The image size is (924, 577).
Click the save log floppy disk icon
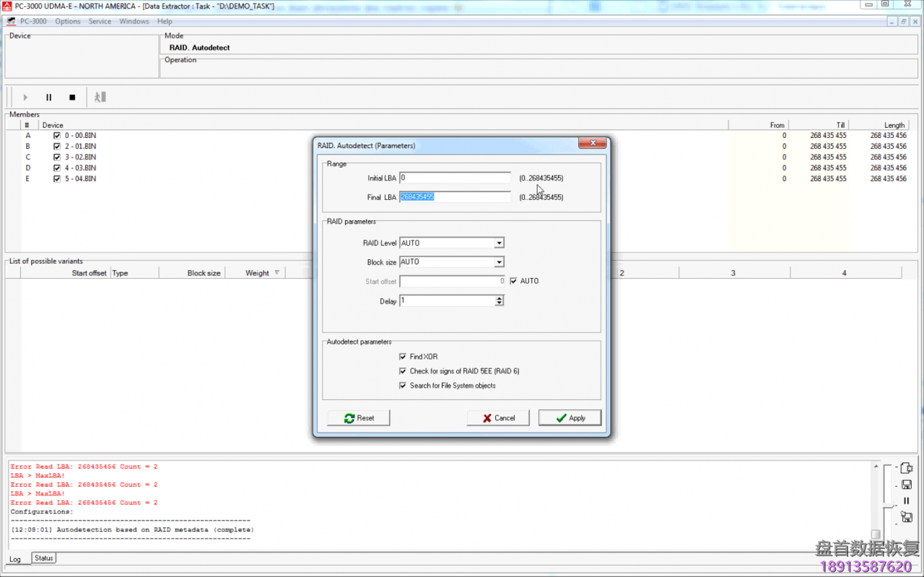[906, 485]
